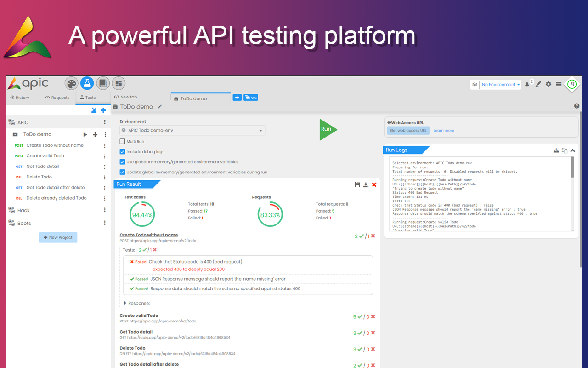Select Create Todo without name request
This screenshot has height=368, width=588.
pyautogui.click(x=55, y=145)
